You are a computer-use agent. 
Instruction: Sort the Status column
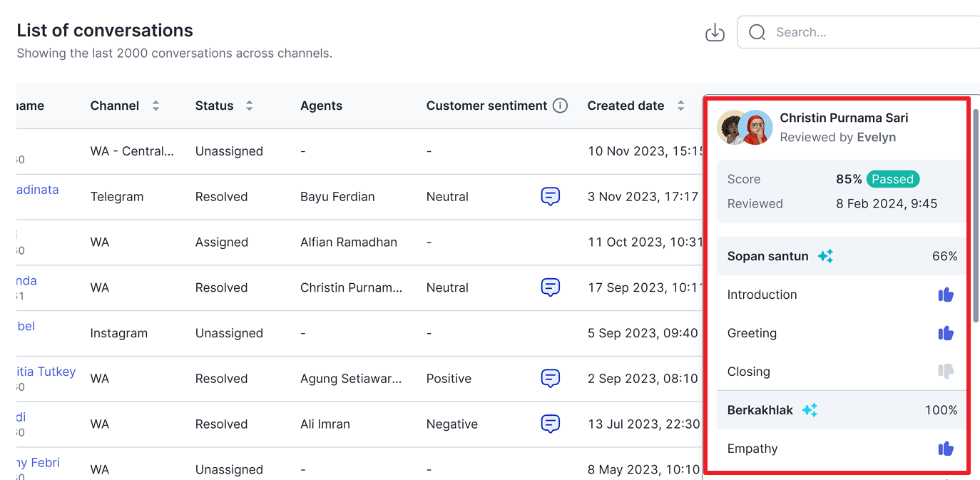click(249, 105)
